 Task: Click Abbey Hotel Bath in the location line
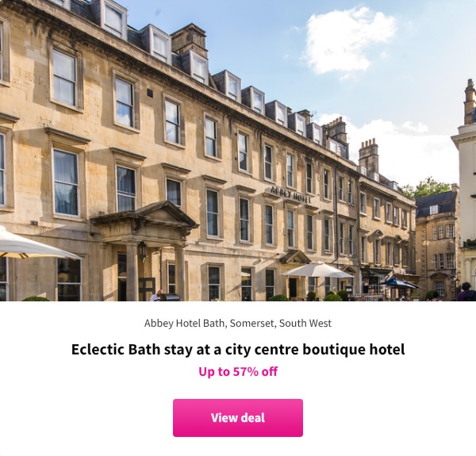tap(184, 324)
